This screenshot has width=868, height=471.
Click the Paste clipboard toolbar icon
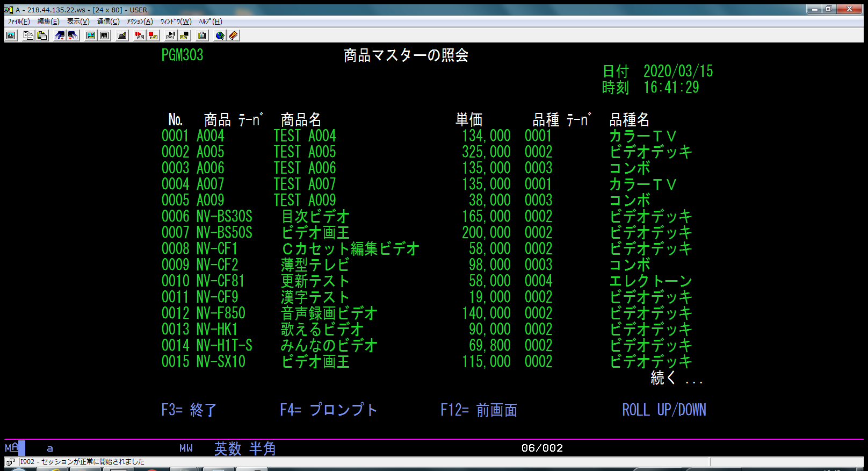point(42,35)
